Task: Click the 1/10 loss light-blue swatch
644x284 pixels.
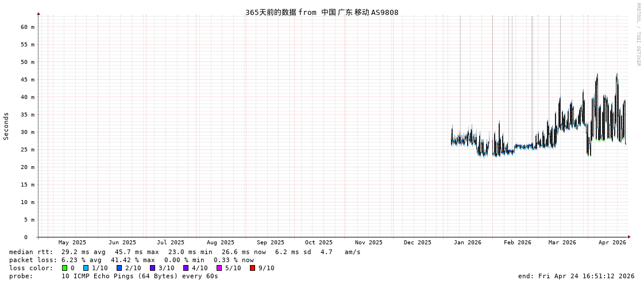Action: click(86, 268)
